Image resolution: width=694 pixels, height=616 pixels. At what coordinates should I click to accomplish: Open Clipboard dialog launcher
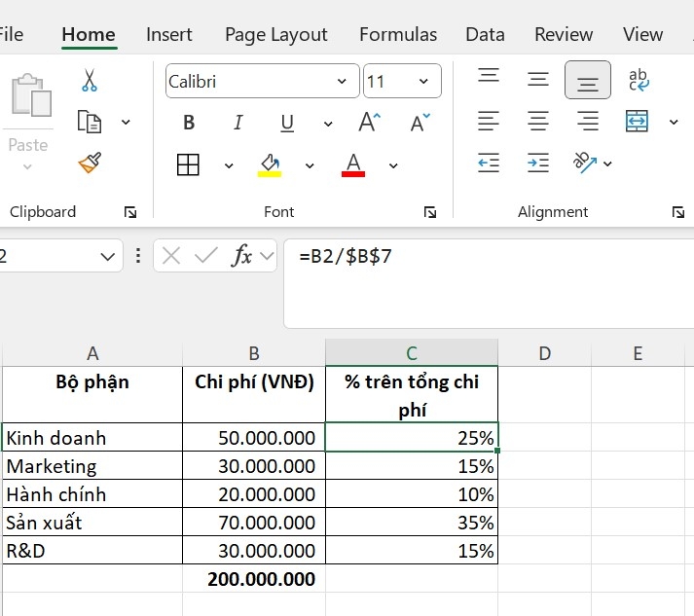(130, 212)
